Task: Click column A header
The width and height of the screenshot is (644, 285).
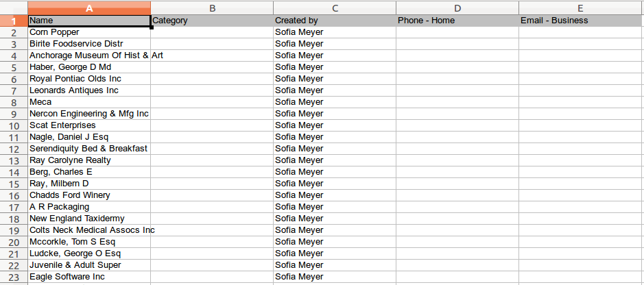Action: tap(89, 8)
